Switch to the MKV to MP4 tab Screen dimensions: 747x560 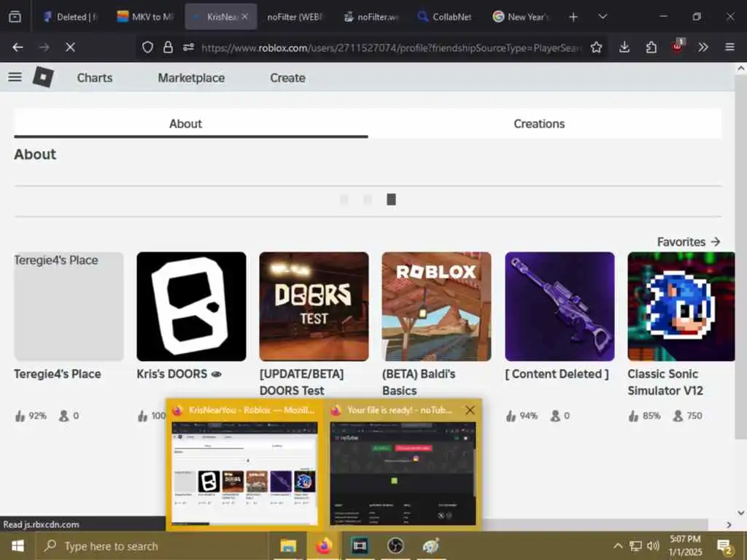point(146,17)
